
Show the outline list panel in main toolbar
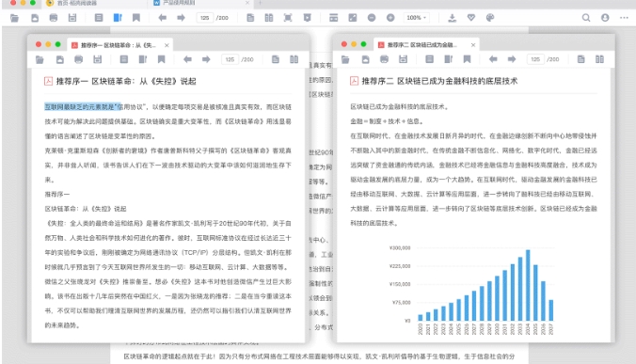click(99, 18)
